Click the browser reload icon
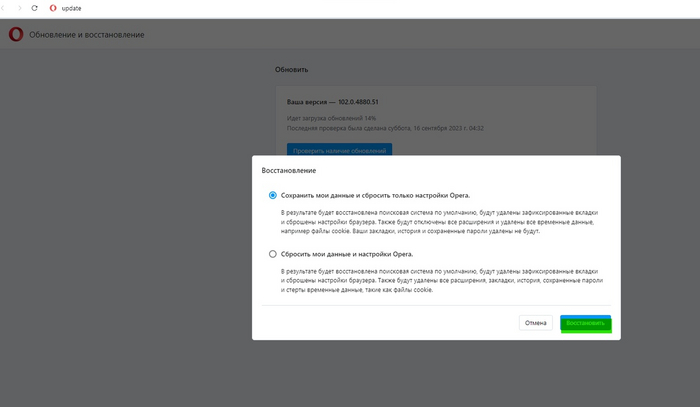The height and width of the screenshot is (407, 700). [34, 8]
